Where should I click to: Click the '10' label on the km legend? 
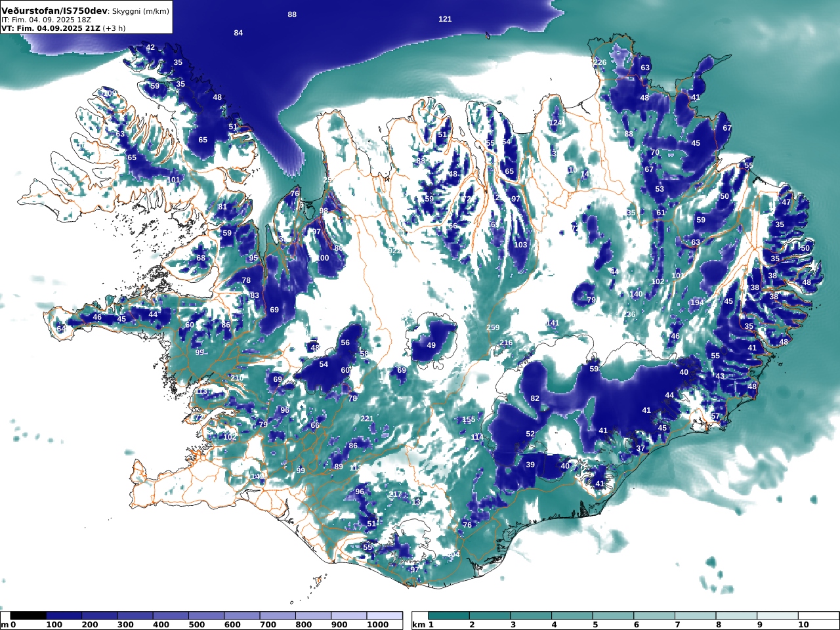[x=803, y=625]
